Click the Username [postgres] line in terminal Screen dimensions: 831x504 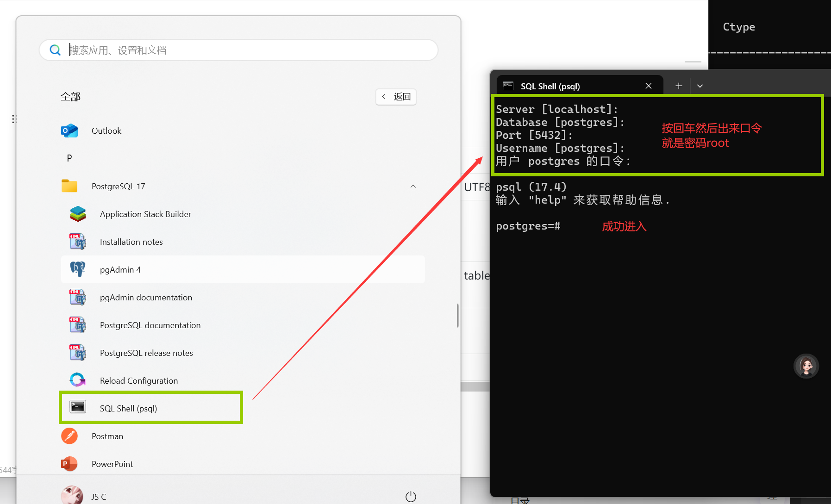(560, 148)
